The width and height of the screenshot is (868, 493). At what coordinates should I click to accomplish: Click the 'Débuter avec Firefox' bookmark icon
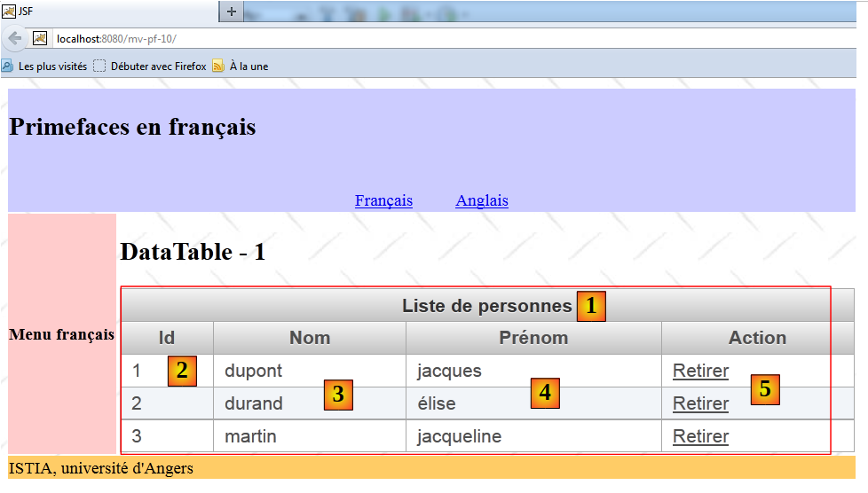point(99,66)
